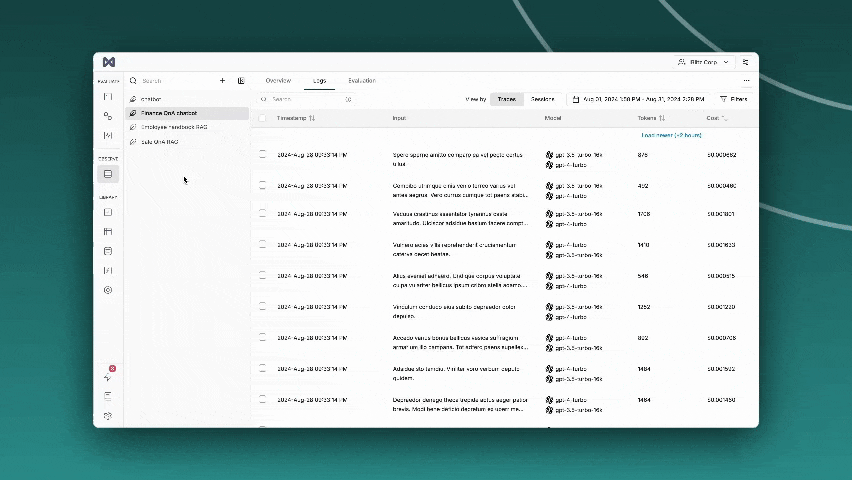Select the Traces view option
This screenshot has width=852, height=480.
pos(507,99)
